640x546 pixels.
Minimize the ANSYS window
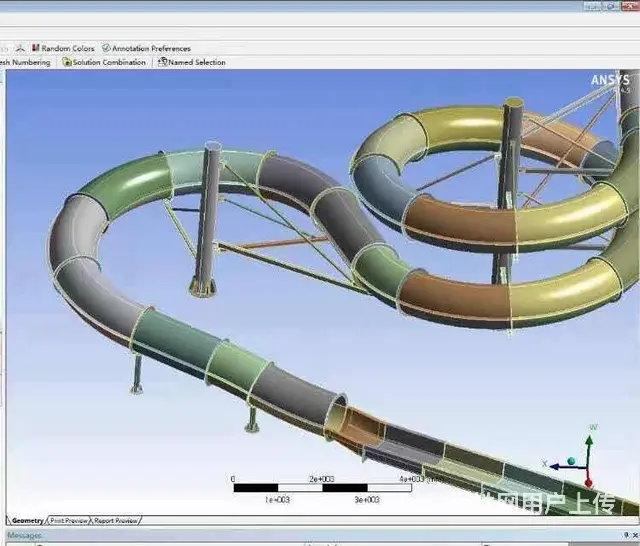tap(592, 6)
